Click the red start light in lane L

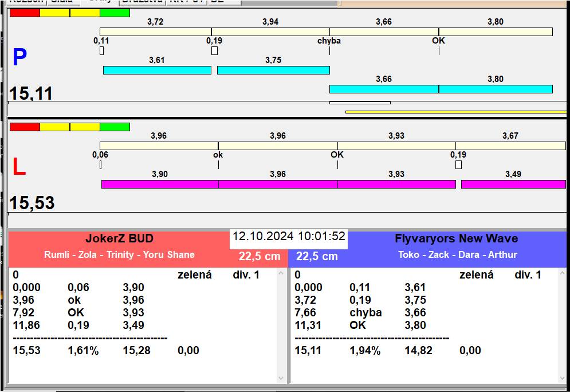pos(25,127)
